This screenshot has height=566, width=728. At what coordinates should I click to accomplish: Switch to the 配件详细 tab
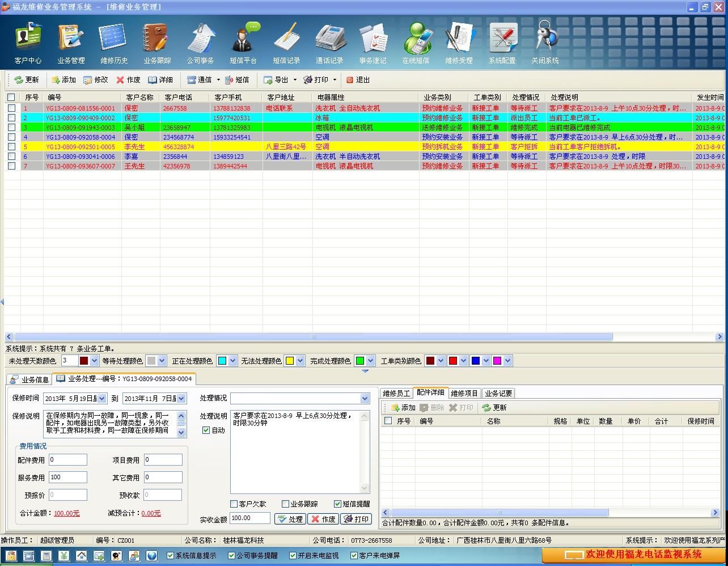[x=430, y=392]
